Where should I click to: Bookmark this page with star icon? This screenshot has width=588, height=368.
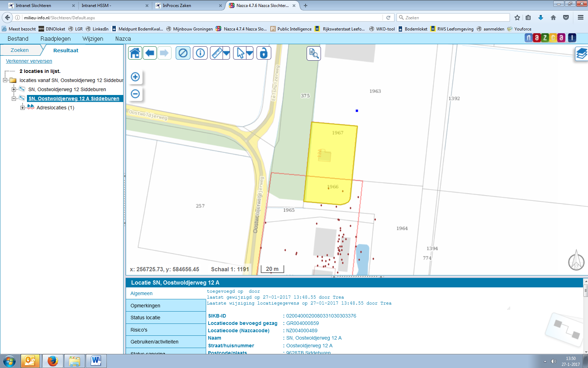[x=517, y=18]
